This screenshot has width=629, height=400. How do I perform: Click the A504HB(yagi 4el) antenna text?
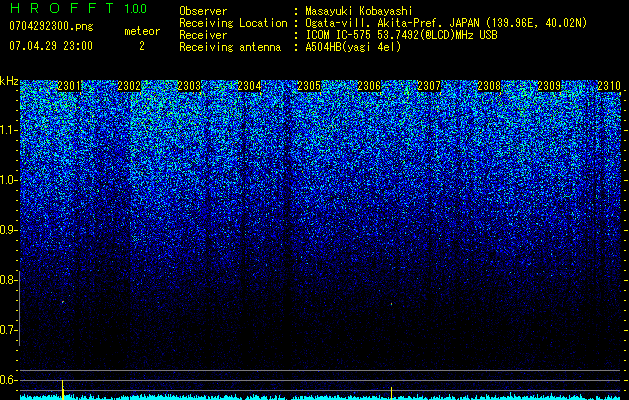click(353, 47)
